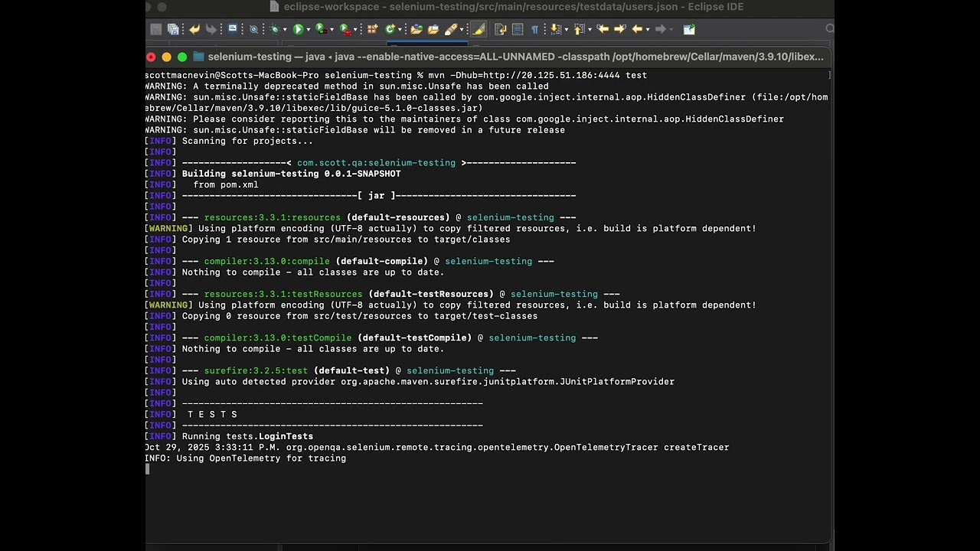Click the Save All toolbar icon
Viewport: 980px width, 551px height.
tap(173, 29)
